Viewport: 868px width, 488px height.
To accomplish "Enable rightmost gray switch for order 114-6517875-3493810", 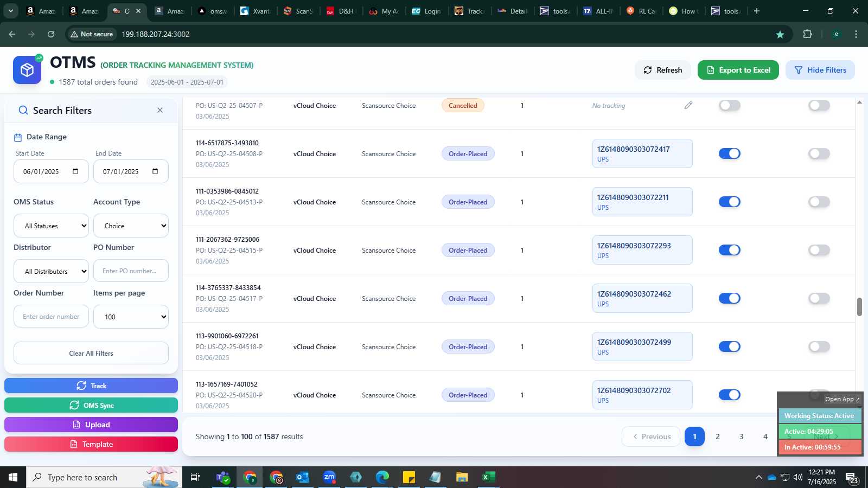I will click(x=819, y=153).
